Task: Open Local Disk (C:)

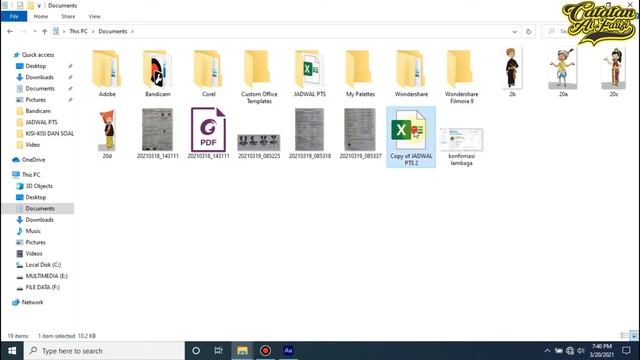Action: (43, 265)
